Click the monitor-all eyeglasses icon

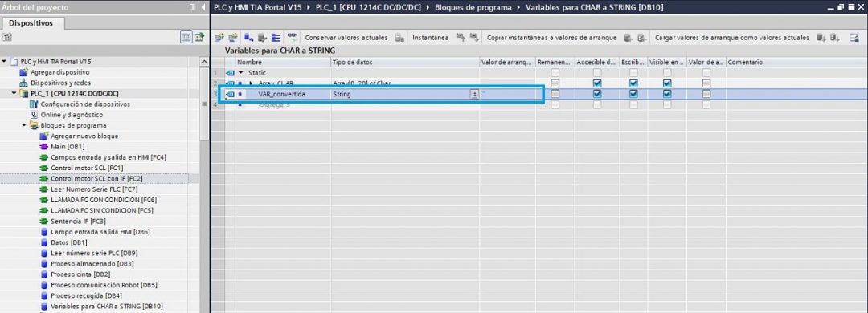click(292, 37)
